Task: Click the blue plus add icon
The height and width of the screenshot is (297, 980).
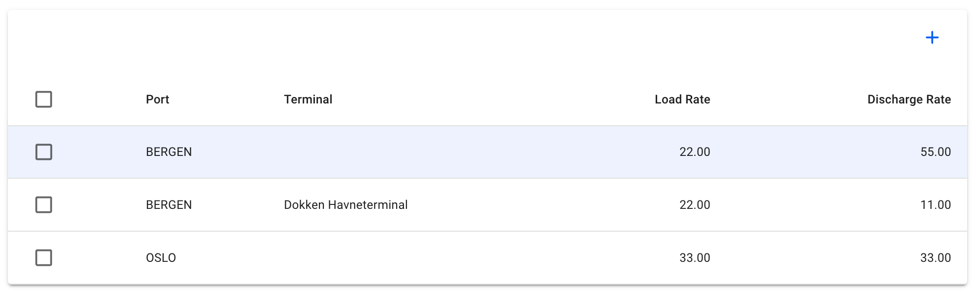Action: click(932, 38)
